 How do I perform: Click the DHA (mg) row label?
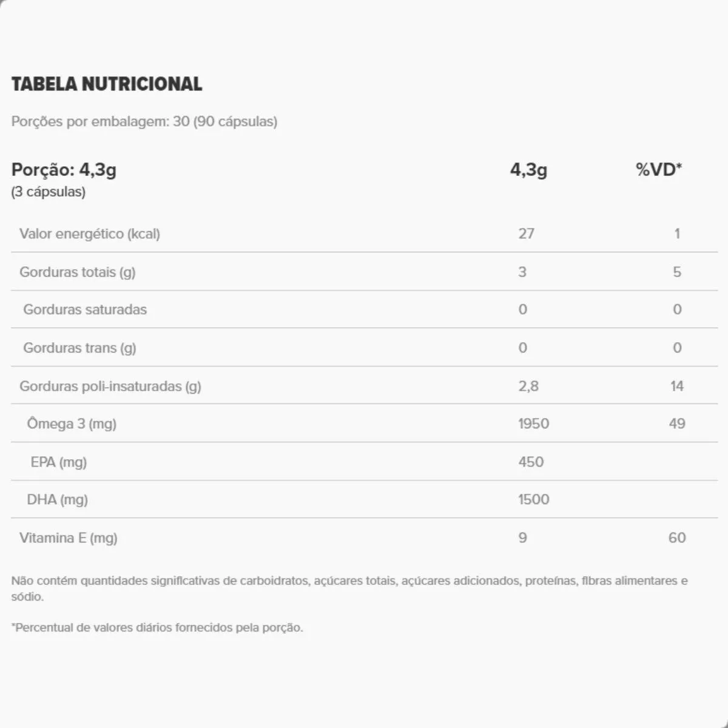point(58,499)
